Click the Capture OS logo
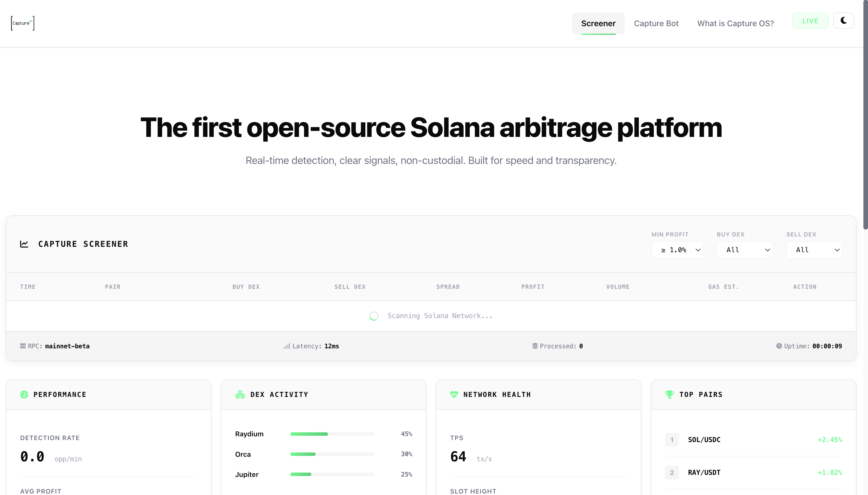Screen dimensions: 868x495 pyautogui.click(x=22, y=23)
